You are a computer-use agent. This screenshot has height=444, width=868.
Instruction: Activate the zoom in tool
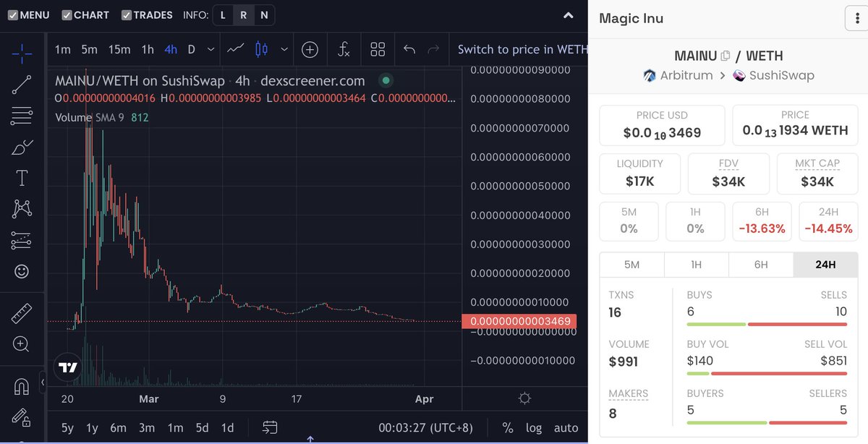click(22, 344)
